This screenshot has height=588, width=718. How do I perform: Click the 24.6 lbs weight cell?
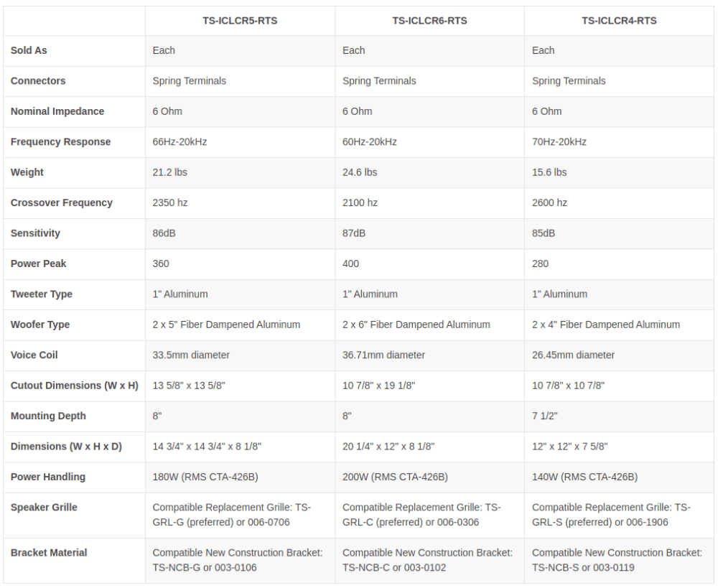click(x=360, y=172)
